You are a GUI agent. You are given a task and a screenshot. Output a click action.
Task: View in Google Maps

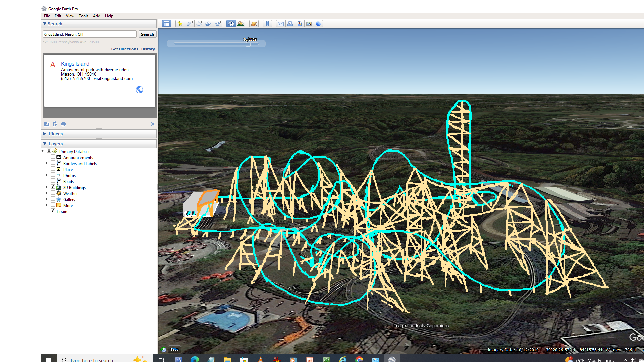point(309,24)
